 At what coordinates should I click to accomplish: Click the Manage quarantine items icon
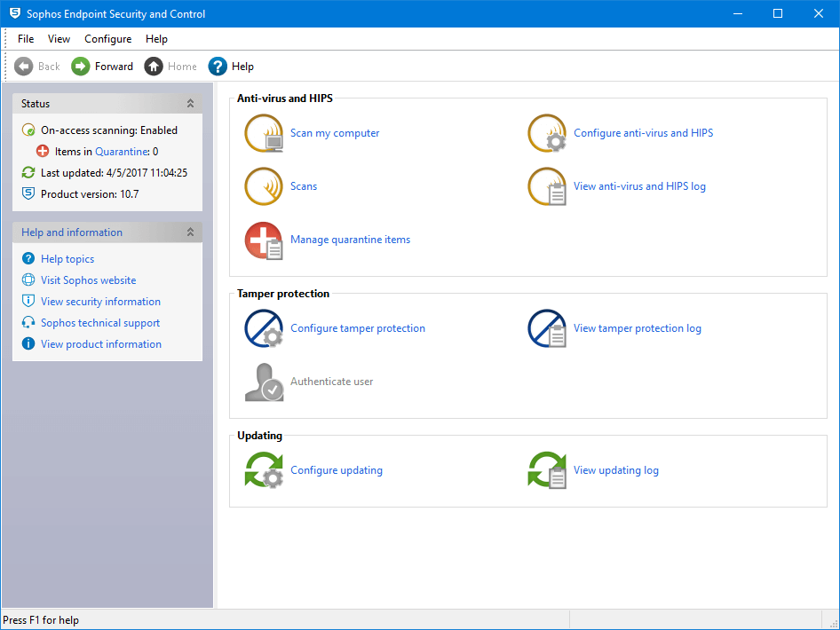click(264, 240)
